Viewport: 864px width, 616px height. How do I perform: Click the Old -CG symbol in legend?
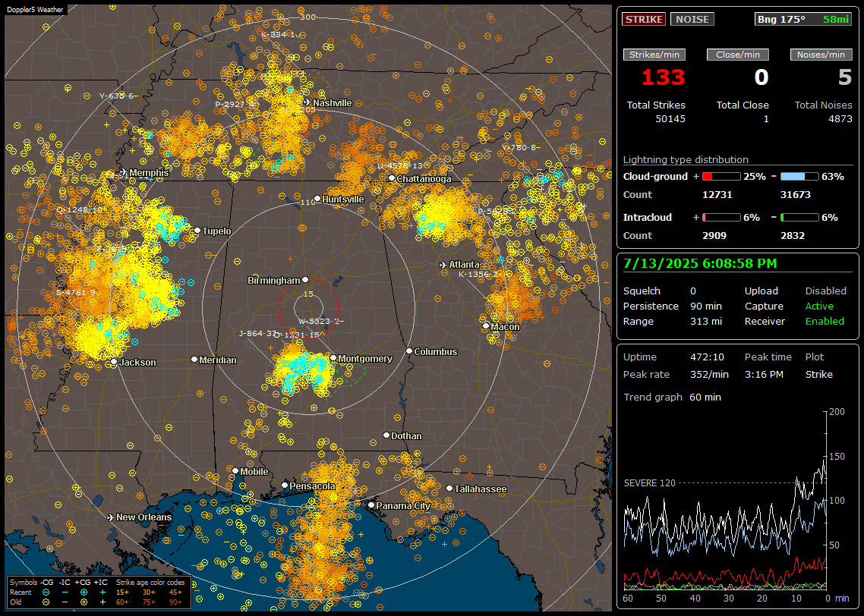click(x=46, y=602)
